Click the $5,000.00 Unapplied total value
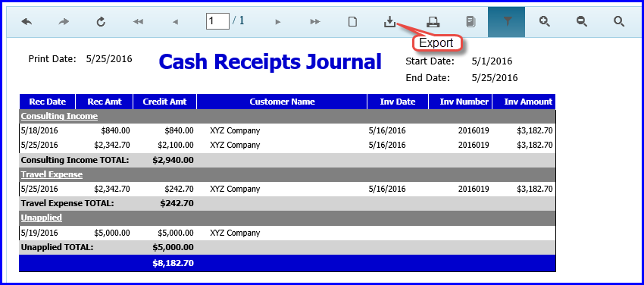 pos(173,248)
